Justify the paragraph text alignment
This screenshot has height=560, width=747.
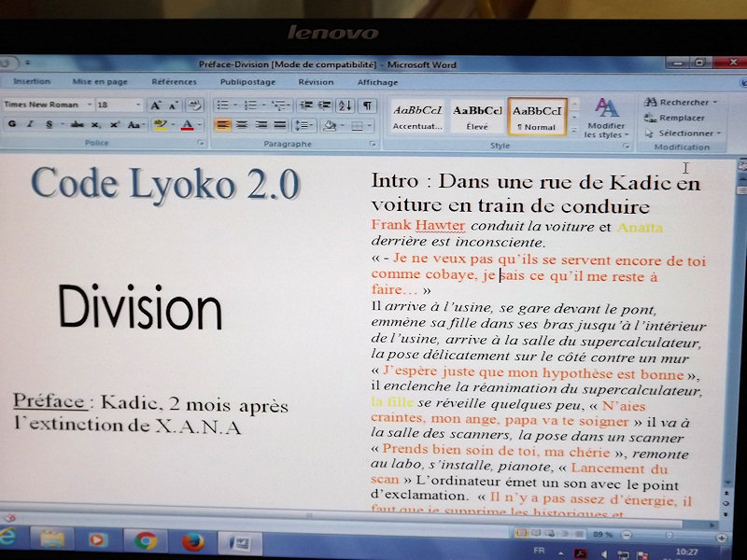click(279, 125)
